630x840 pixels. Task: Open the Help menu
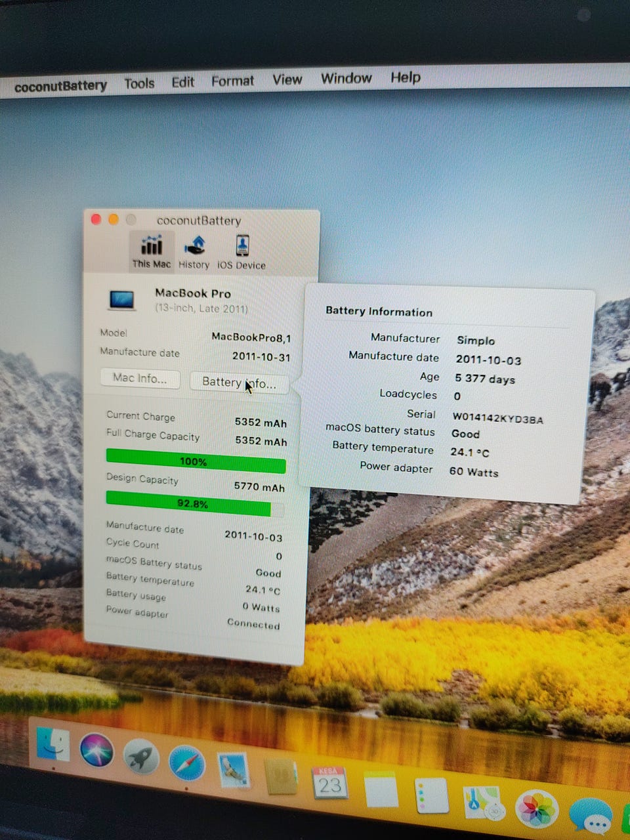[x=406, y=77]
